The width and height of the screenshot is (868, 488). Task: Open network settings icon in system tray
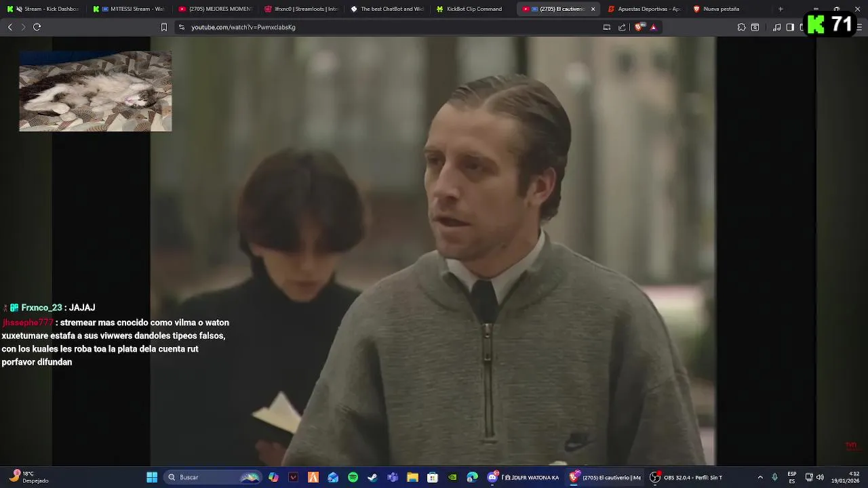[809, 477]
